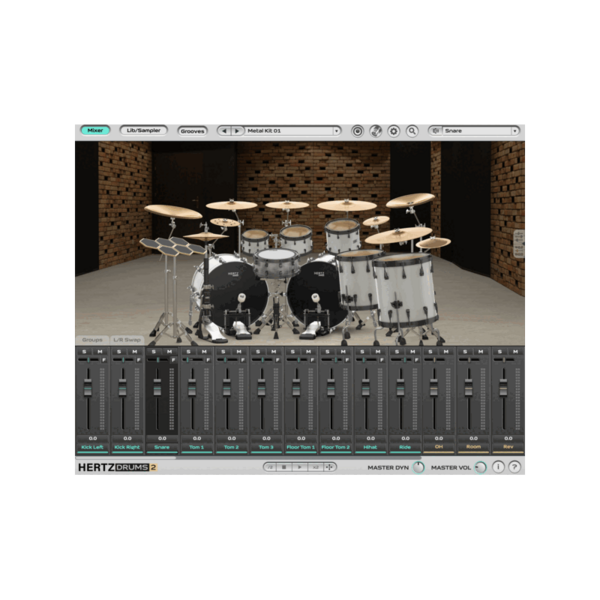600x600 pixels.
Task: Click the F button on Kick Left channel
Action: (104, 360)
